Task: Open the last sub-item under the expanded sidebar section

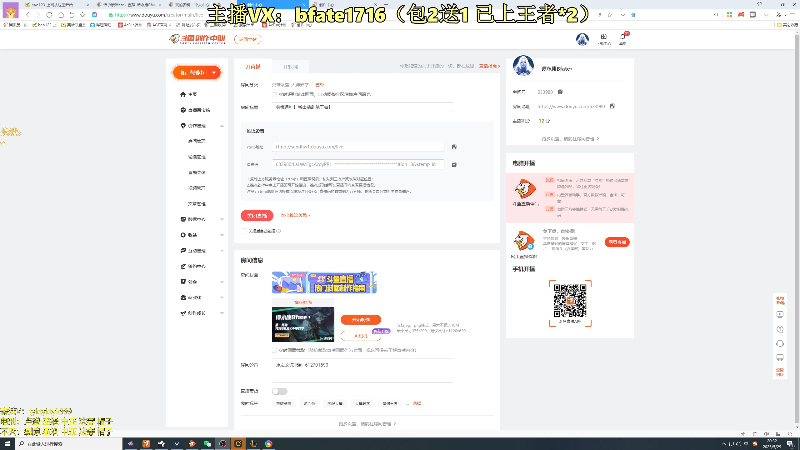Action: 196,204
